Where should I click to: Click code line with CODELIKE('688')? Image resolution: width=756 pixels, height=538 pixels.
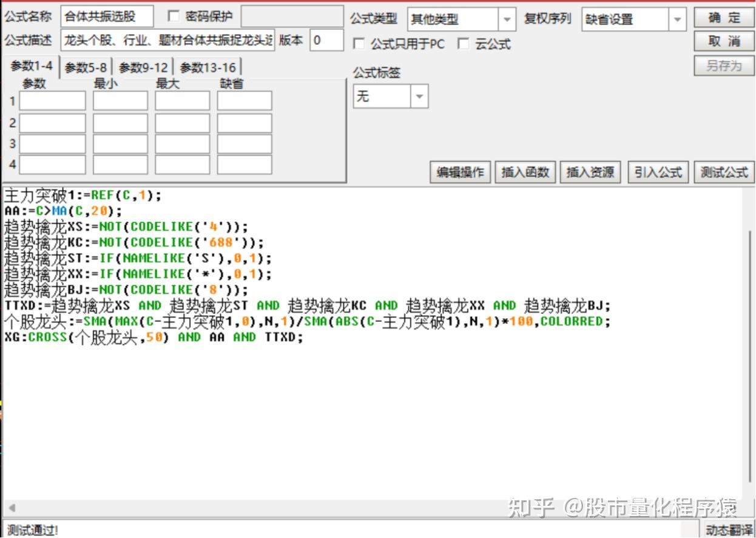click(134, 242)
